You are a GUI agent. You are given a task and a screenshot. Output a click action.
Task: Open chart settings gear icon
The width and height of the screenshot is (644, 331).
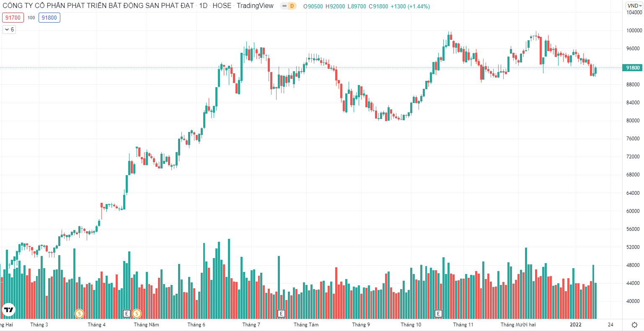click(634, 325)
